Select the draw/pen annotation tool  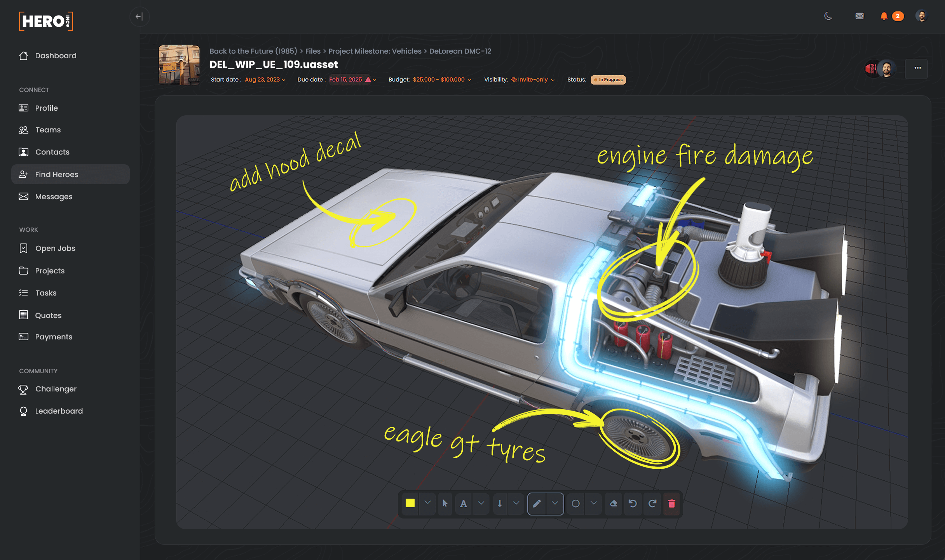click(537, 503)
